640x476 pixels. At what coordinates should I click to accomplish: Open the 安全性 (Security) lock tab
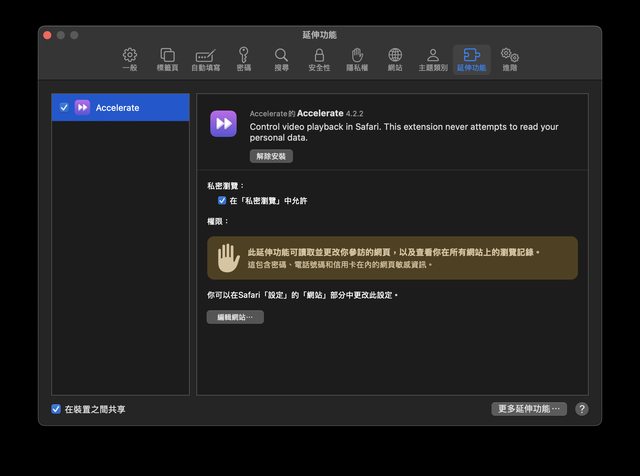pyautogui.click(x=319, y=60)
